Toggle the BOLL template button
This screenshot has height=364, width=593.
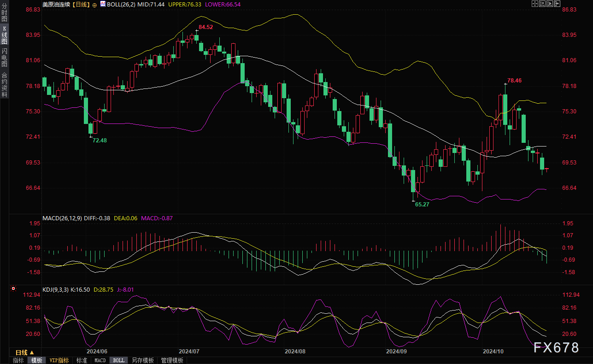click(118, 360)
